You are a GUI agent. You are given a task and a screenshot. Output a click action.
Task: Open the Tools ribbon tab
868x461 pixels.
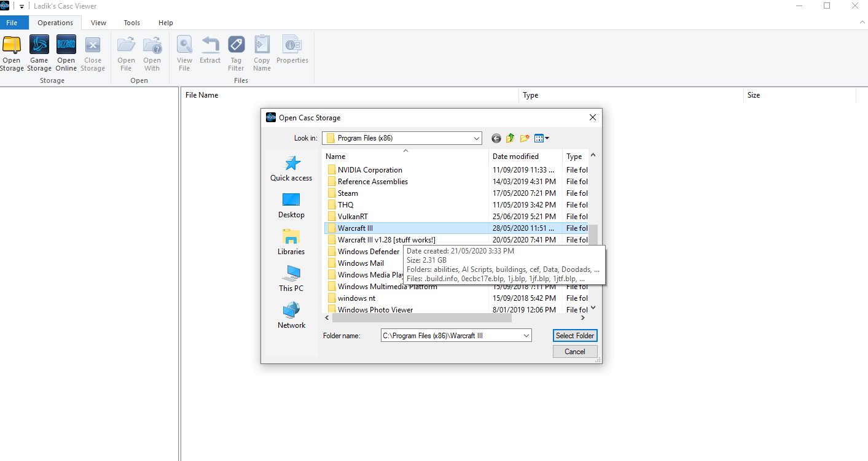[x=132, y=23]
